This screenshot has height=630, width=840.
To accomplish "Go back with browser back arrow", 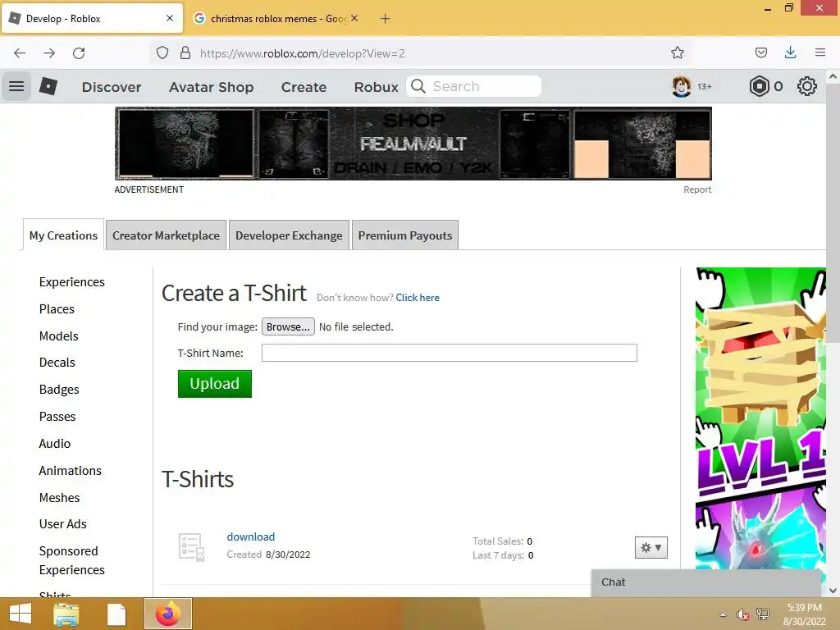I will click(20, 53).
